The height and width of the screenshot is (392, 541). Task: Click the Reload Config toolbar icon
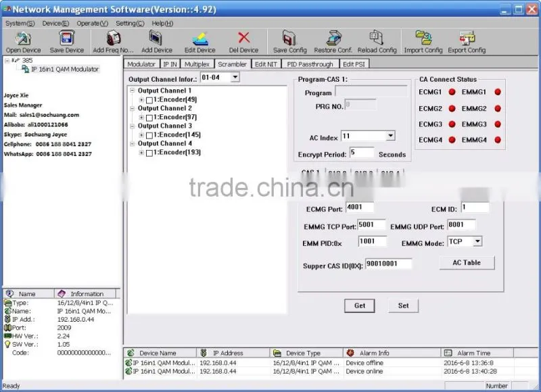377,38
